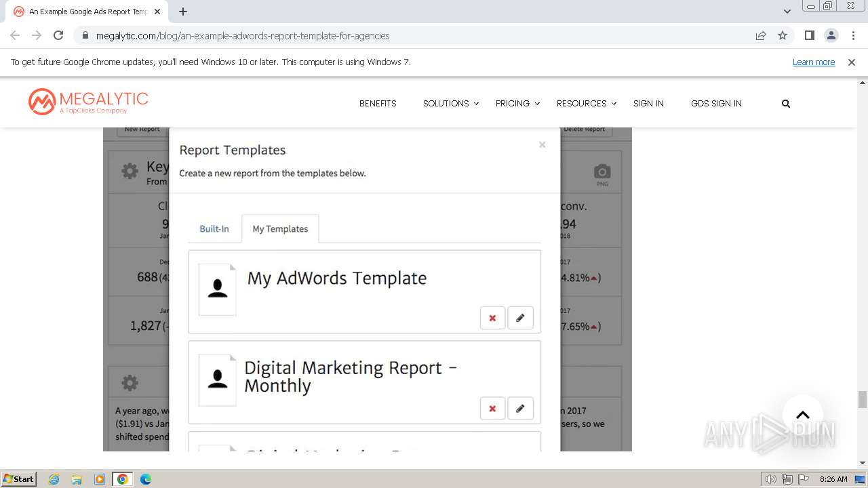This screenshot has width=868, height=488.
Task: Click the lower widget gear icon
Action: tap(130, 383)
